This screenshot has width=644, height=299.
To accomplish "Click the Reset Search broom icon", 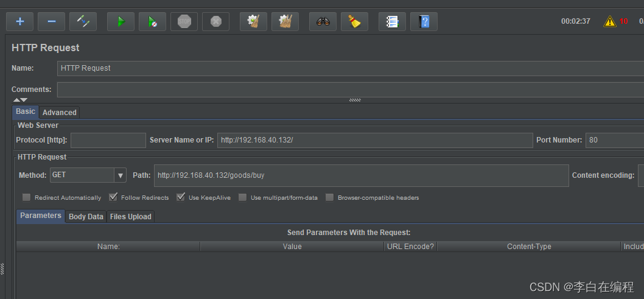I will 354,21.
